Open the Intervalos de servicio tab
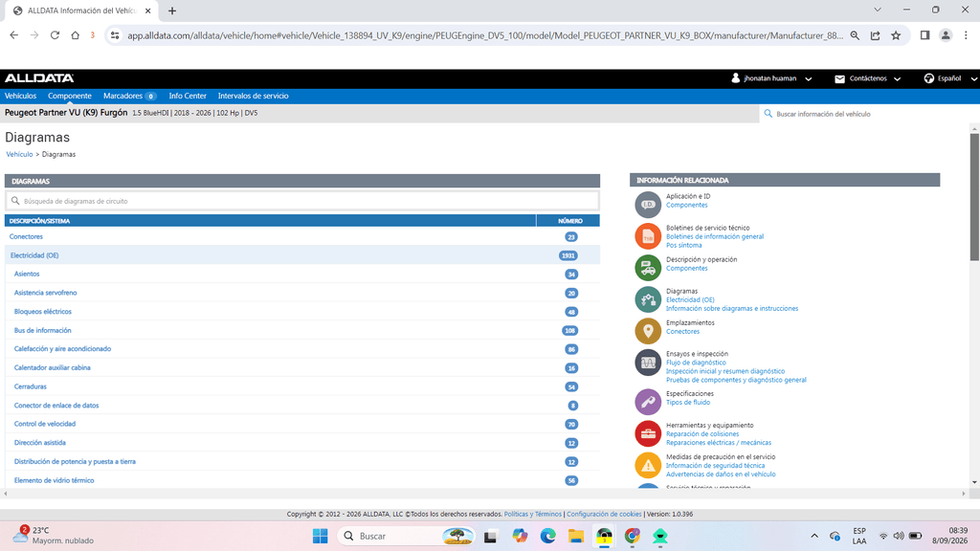Screen dimensions: 980x551 [x=253, y=96]
